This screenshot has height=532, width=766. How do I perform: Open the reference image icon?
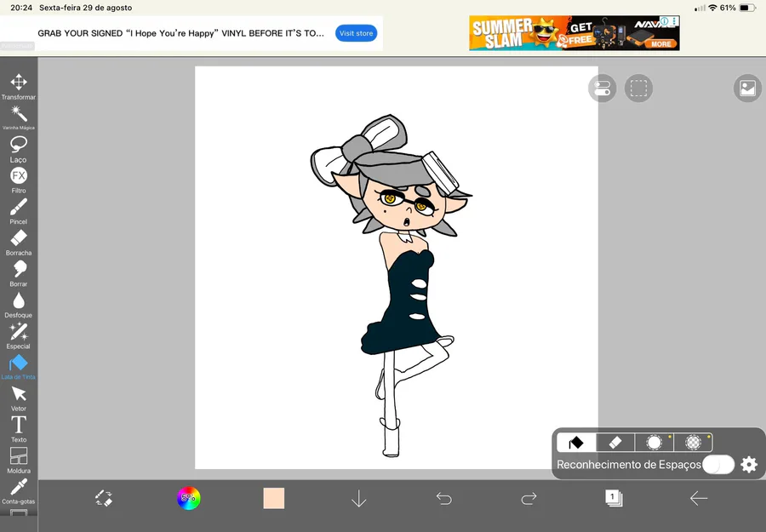[747, 89]
